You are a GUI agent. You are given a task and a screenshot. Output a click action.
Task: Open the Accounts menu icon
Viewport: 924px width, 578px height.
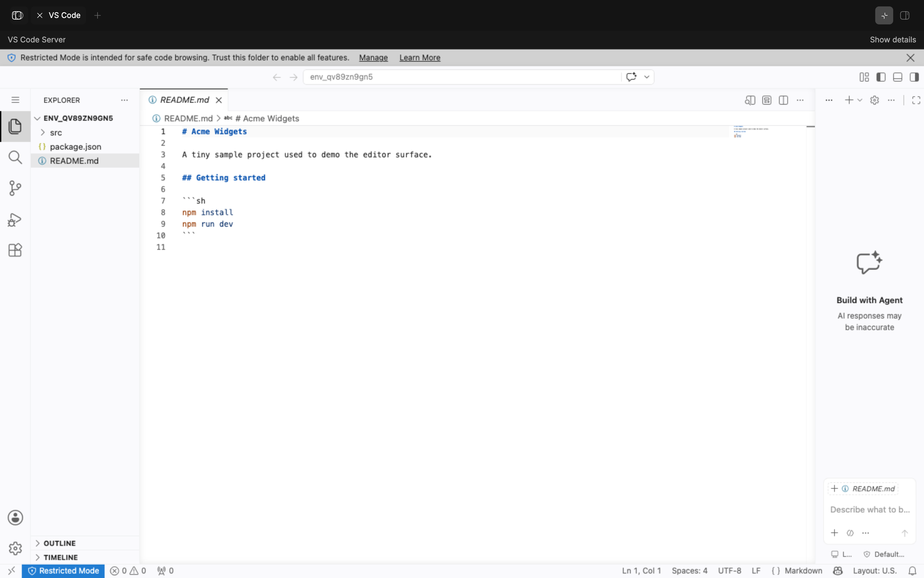[x=15, y=518]
